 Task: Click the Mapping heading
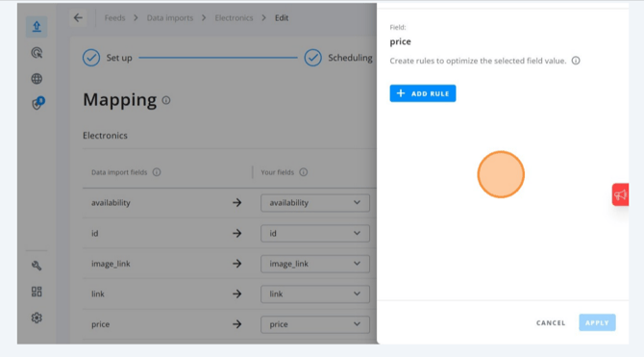click(119, 100)
